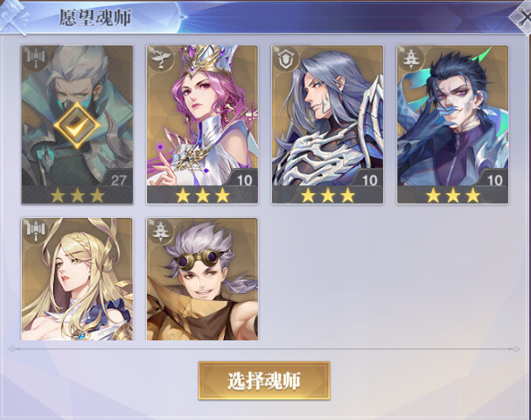
Task: Click the shield defense icon on long-haired card
Action: [286, 59]
